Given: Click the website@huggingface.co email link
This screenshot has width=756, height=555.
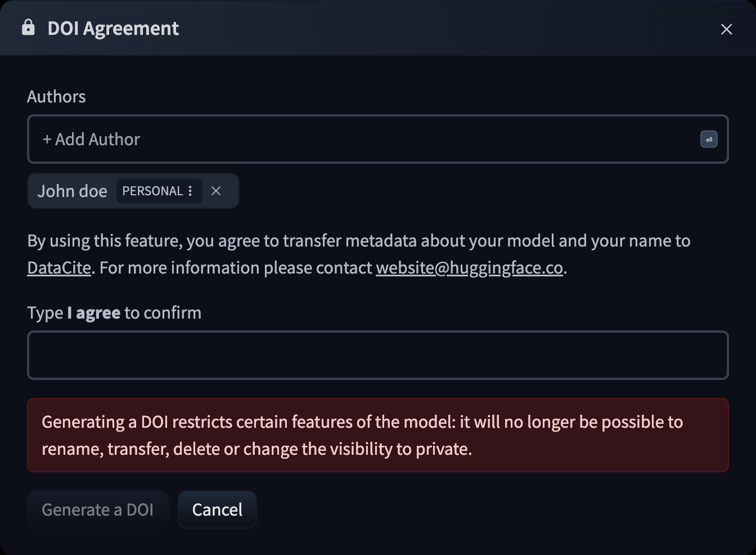Looking at the screenshot, I should tap(469, 268).
